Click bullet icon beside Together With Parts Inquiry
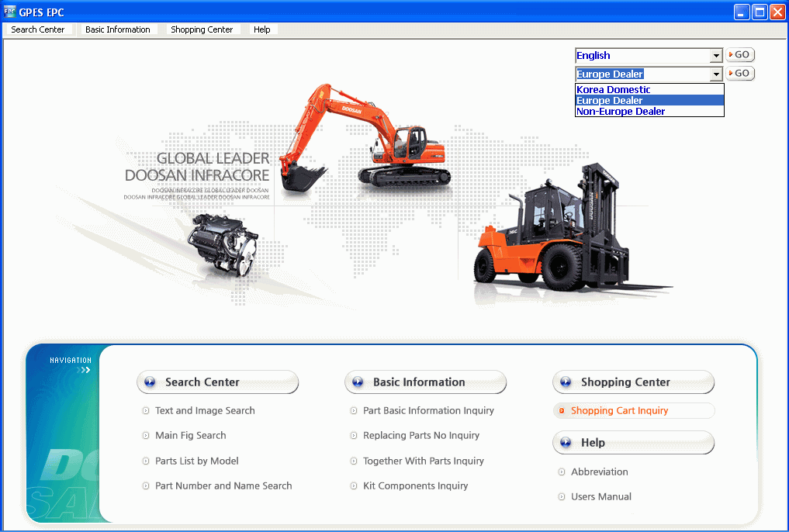 354,461
